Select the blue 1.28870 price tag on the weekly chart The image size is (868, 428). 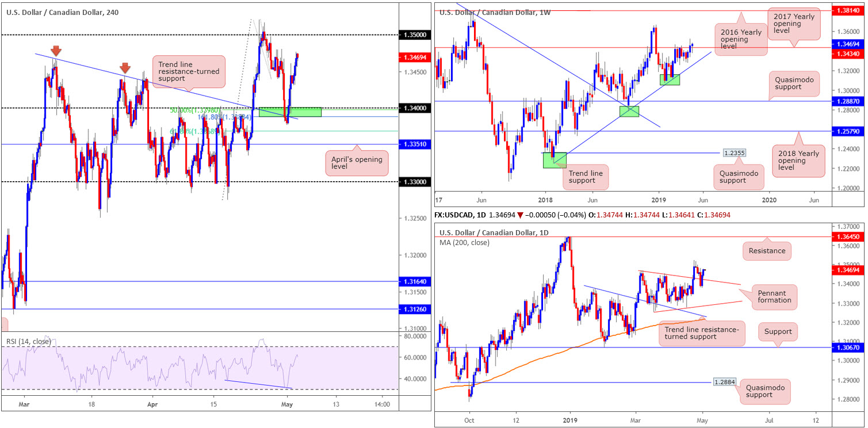tap(848, 101)
